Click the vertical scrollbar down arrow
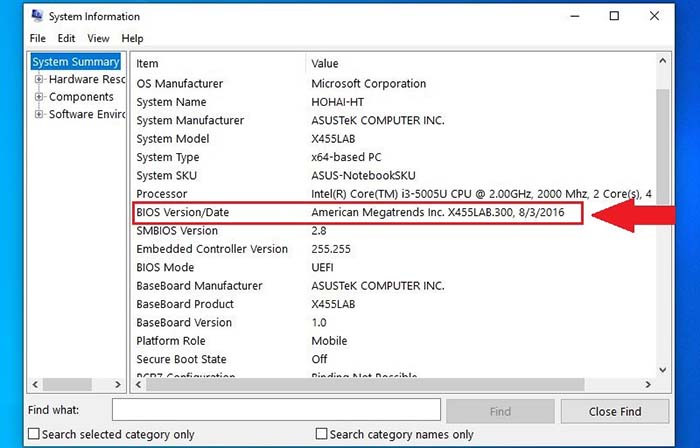700x448 pixels. point(662,369)
